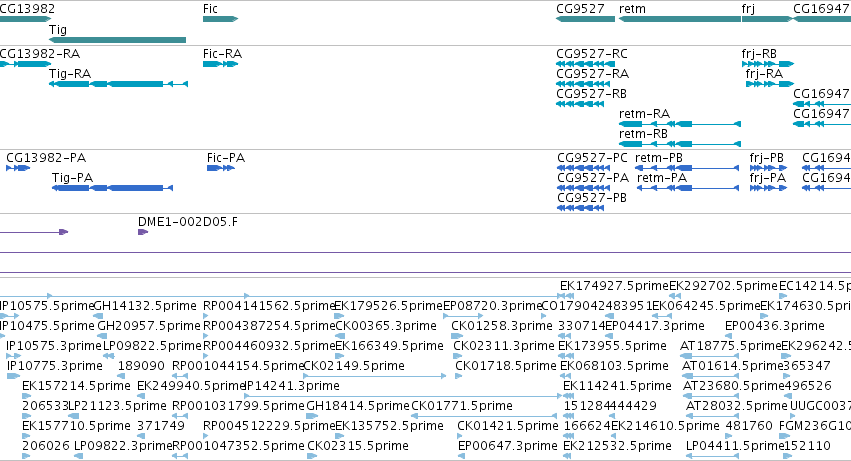Viewport: 851px width, 461px height.
Task: Click the EP00436.3prime EST label
Action: coord(774,326)
